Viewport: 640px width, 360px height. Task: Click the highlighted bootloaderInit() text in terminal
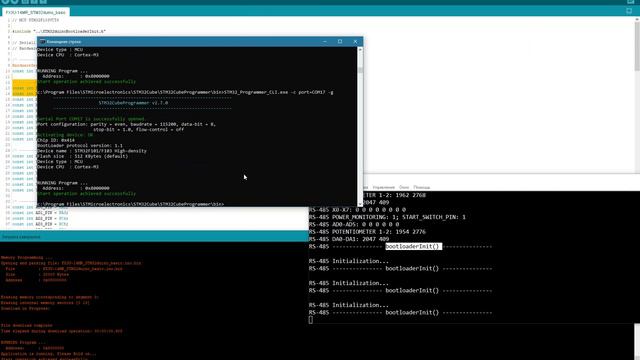pos(413,247)
